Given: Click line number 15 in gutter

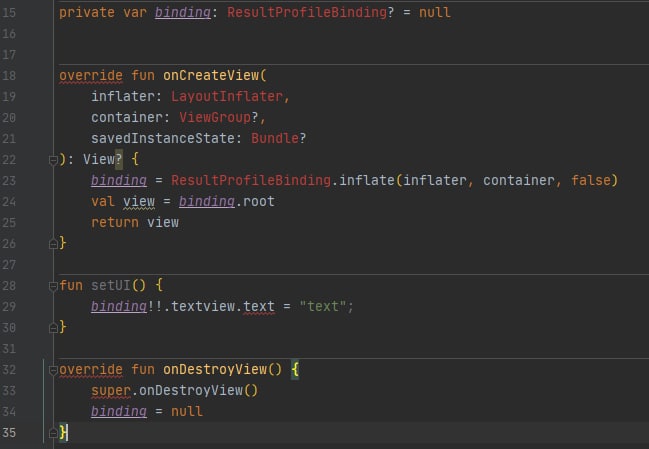Looking at the screenshot, I should click(x=9, y=13).
